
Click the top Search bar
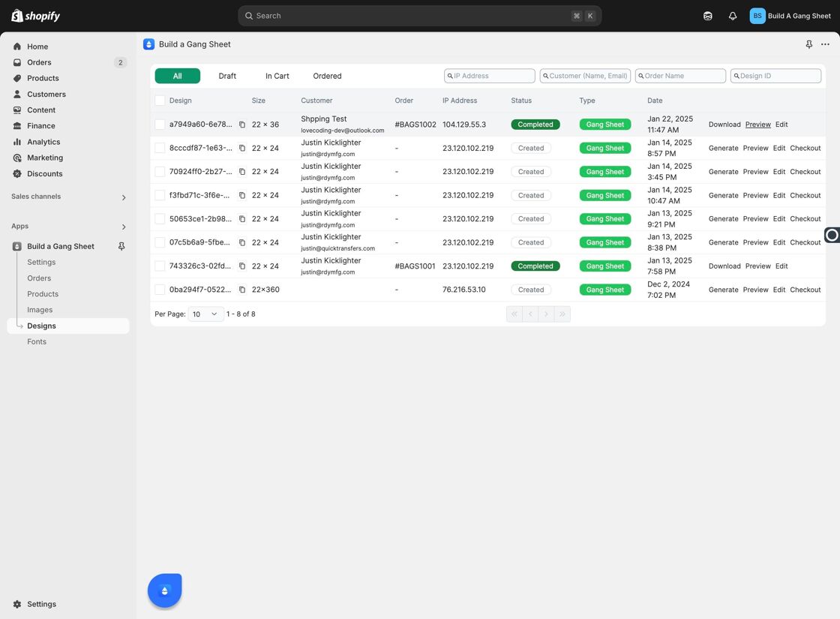[419, 16]
